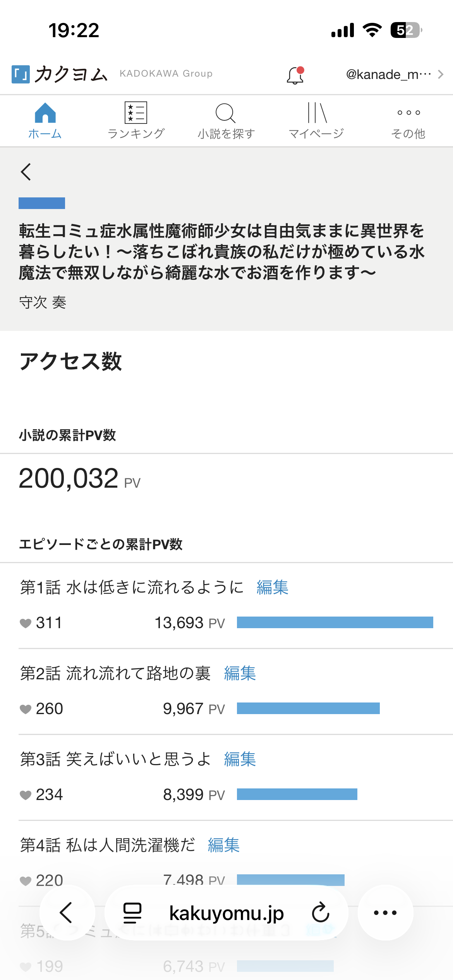
Task: Open 編集 link for episode 3
Action: tap(240, 759)
